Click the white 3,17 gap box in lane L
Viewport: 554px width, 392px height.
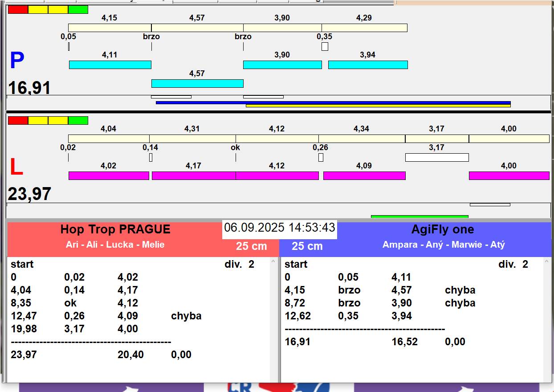point(437,157)
